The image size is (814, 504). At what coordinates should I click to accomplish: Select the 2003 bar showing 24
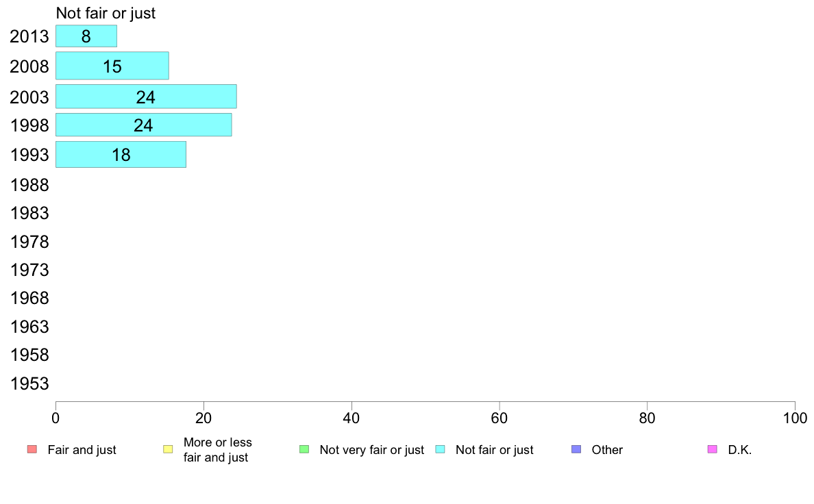click(x=146, y=97)
